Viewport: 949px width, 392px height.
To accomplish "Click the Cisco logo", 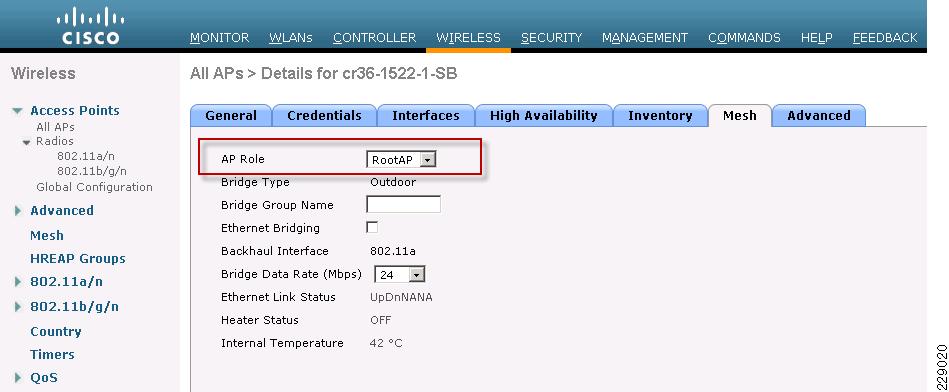I will 90,26.
